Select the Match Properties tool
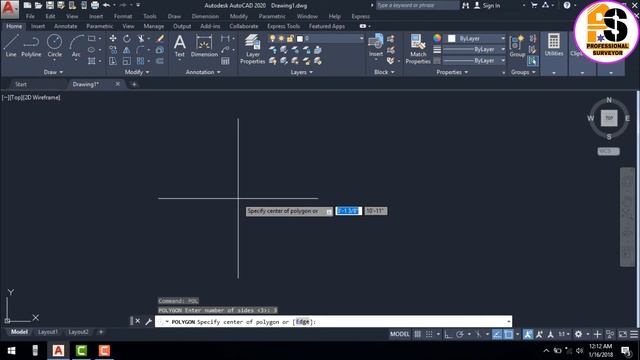 click(x=418, y=49)
